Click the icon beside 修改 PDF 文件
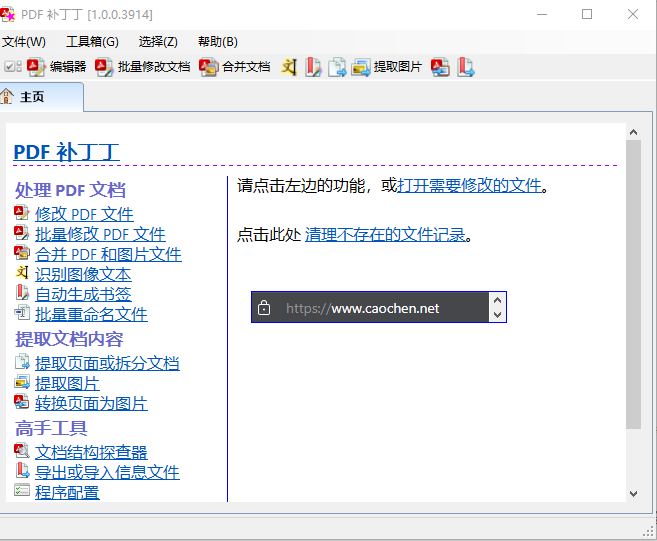657x541 pixels. pos(21,213)
